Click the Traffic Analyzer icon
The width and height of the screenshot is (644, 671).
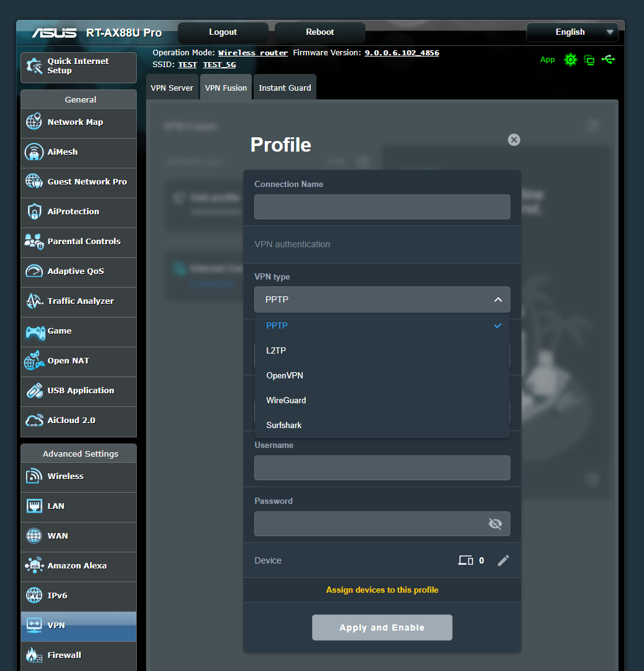click(34, 301)
